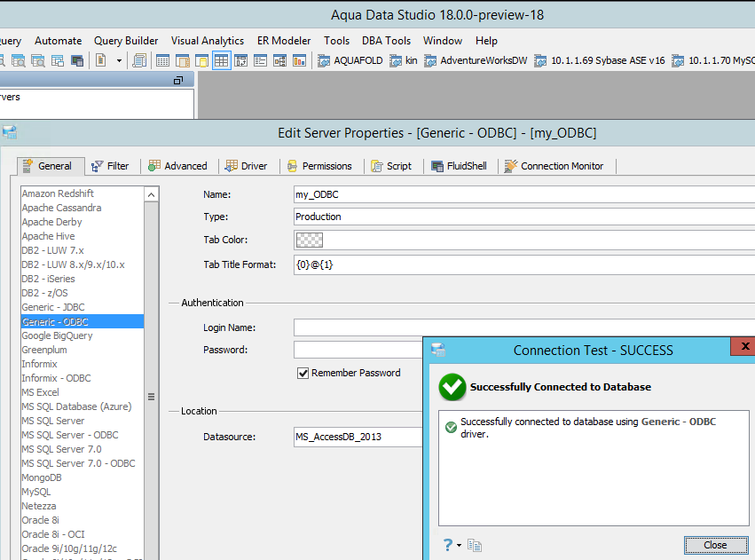Click the Datasource field showing MS_AccessDB_2013

point(358,437)
